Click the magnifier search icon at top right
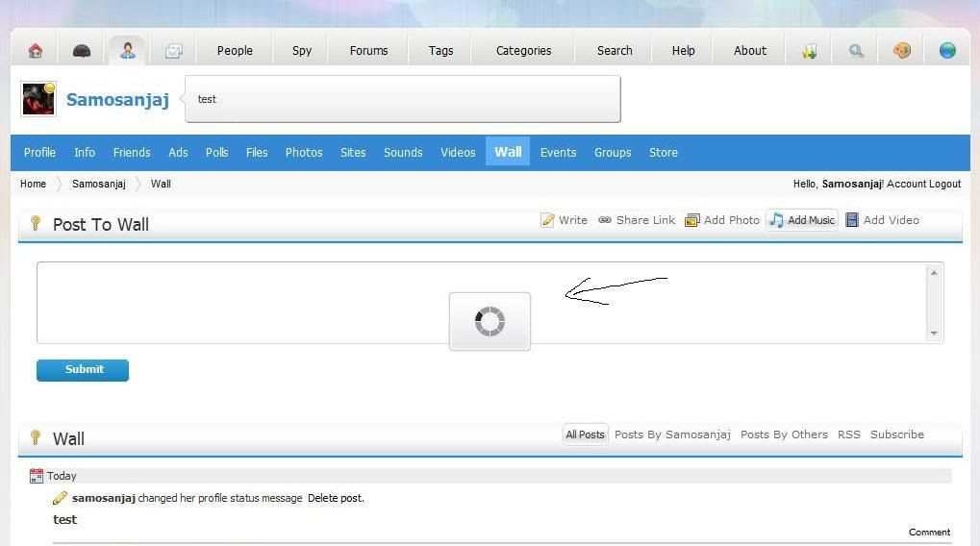Viewport: 980px width, 546px height. [856, 51]
